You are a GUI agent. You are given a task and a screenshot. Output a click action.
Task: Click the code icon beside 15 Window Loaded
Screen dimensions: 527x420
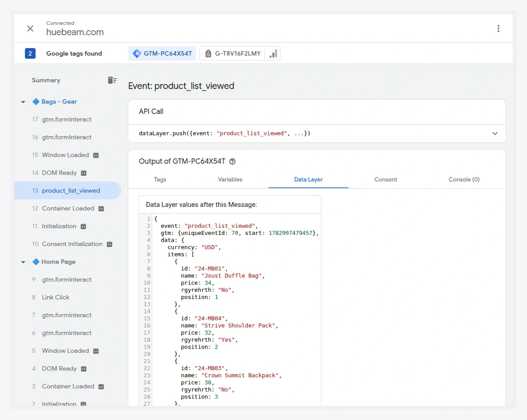point(96,155)
